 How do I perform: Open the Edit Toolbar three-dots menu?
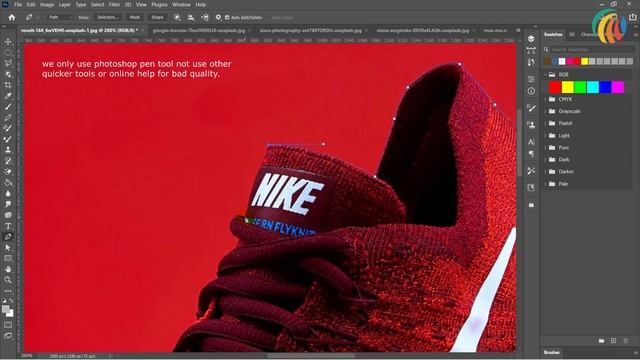coord(8,291)
